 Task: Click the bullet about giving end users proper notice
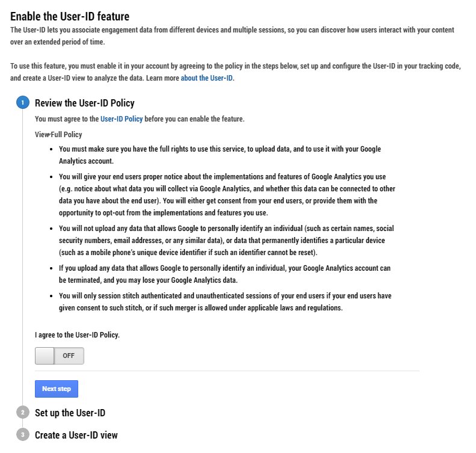click(x=226, y=193)
